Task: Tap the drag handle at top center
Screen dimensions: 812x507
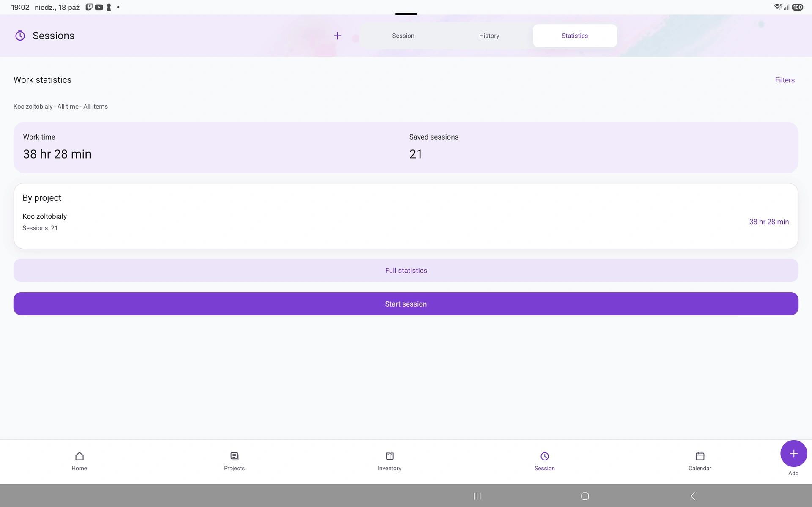Action: pos(406,14)
